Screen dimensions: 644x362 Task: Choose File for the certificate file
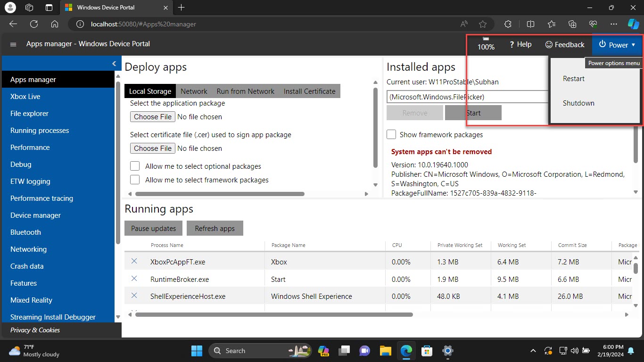(153, 148)
